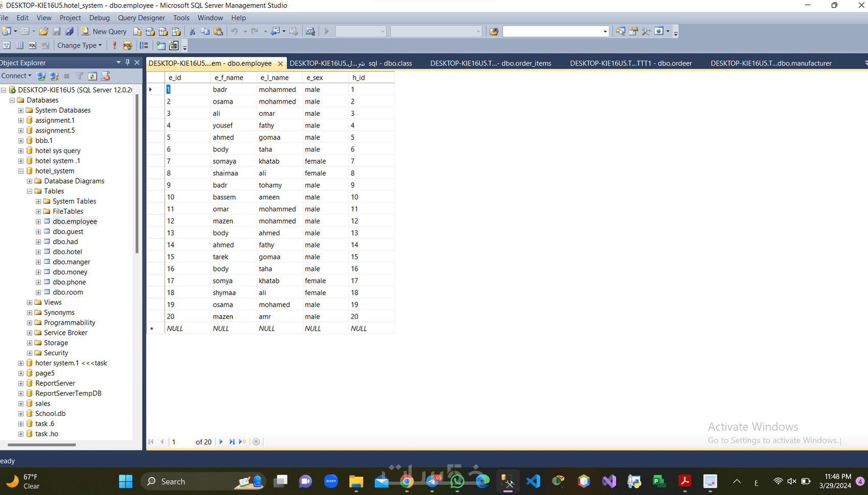
Task: Click the Add/Remove Group By icon
Action: [x=144, y=45]
